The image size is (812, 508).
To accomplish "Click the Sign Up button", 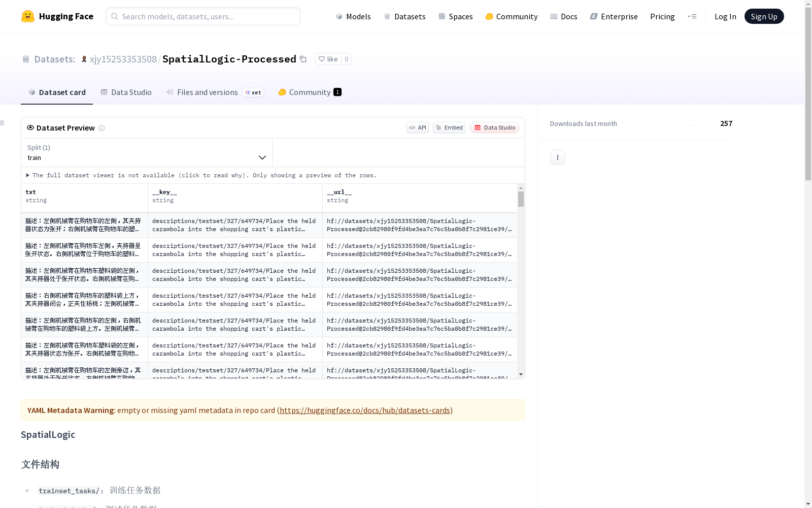I will (x=764, y=16).
